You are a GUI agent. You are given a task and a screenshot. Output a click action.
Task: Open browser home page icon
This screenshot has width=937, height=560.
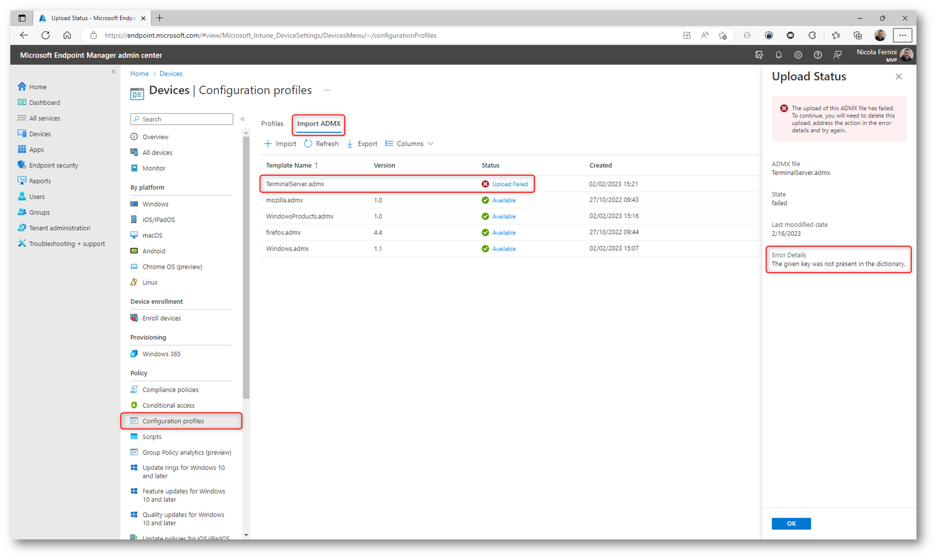[x=67, y=35]
